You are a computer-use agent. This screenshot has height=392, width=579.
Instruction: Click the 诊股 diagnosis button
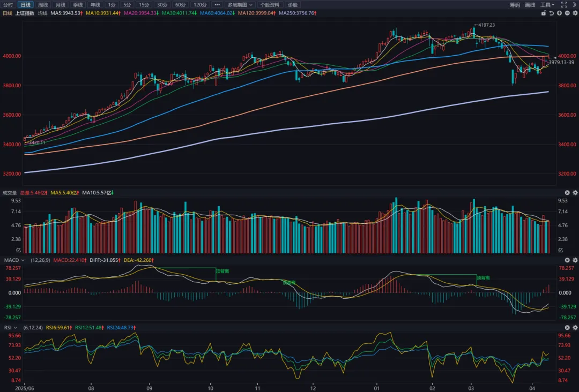(293, 5)
